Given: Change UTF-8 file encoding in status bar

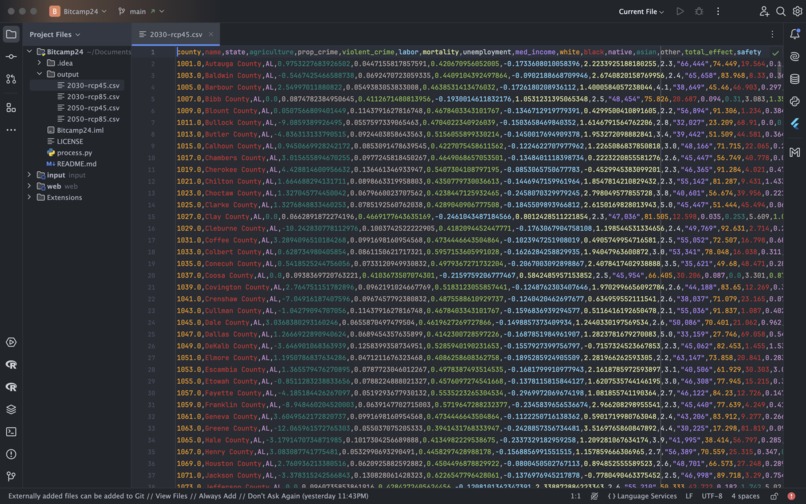Looking at the screenshot, I should click(712, 496).
